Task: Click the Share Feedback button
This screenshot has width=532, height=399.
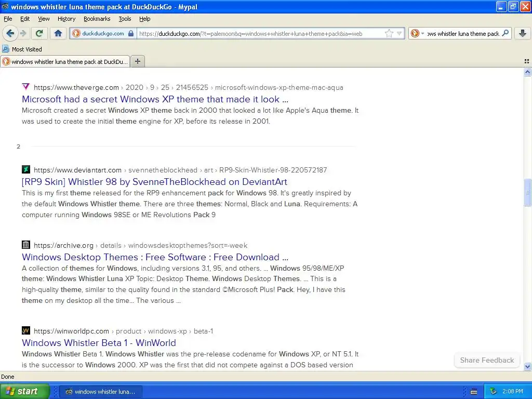Action: coord(487,361)
